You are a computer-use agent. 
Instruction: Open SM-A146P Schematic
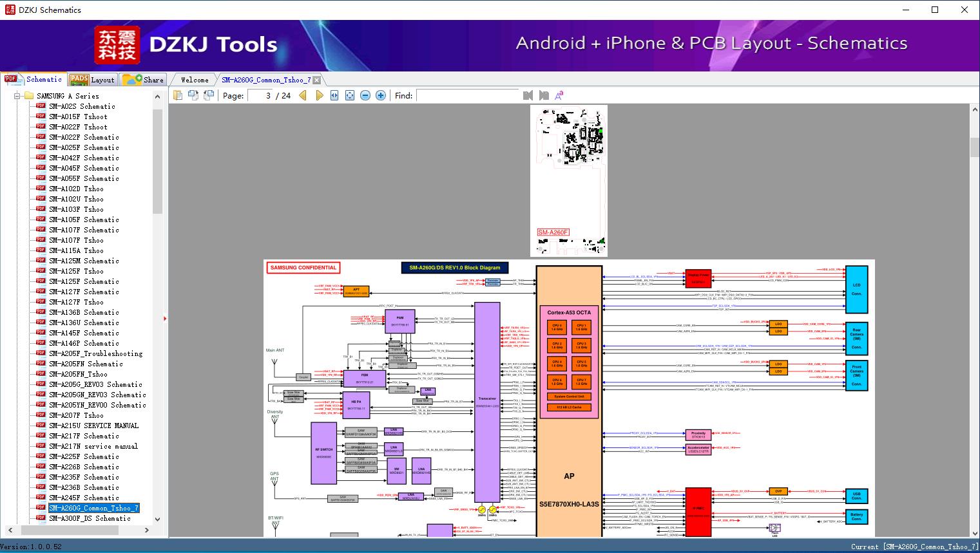click(84, 343)
